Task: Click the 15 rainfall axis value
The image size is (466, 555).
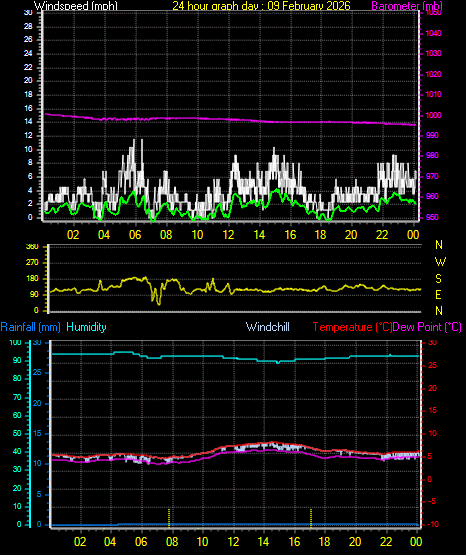Action: click(37, 434)
